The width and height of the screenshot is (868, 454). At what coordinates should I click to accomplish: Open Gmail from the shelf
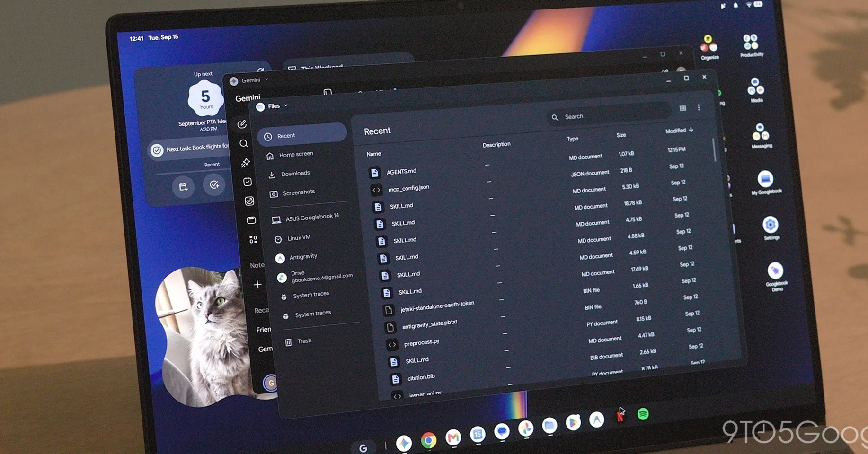point(453,437)
